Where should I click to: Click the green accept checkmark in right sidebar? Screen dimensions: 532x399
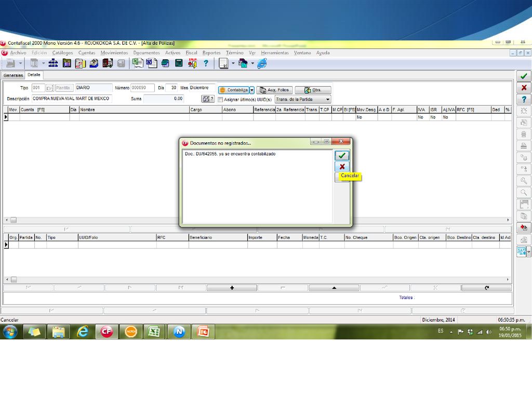[524, 76]
